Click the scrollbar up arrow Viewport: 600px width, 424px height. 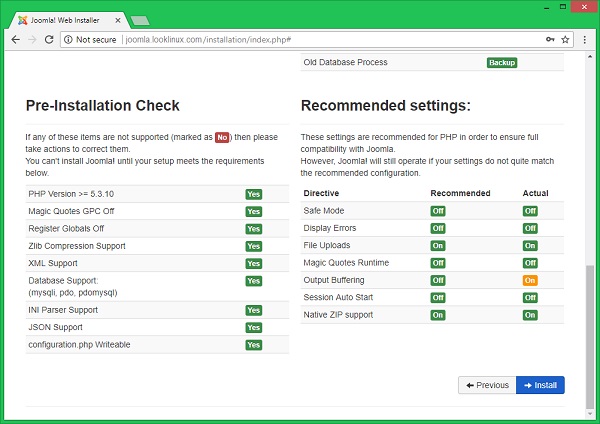tap(590, 57)
